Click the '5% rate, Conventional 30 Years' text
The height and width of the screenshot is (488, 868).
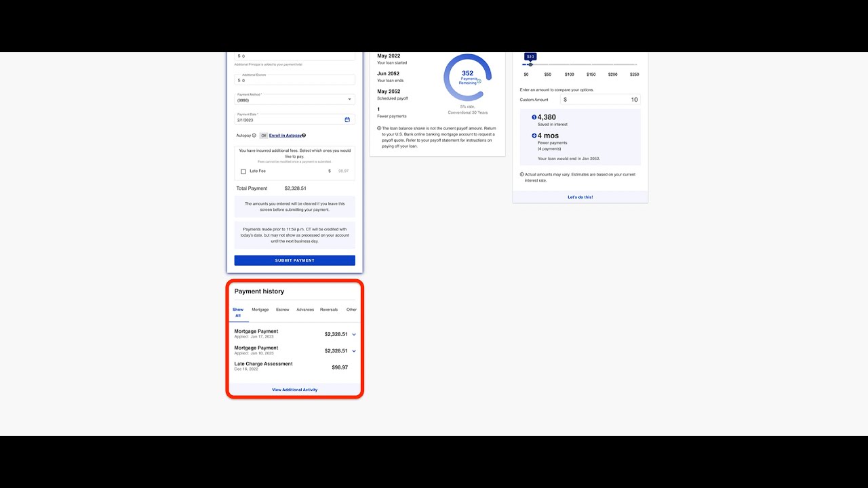click(x=468, y=109)
